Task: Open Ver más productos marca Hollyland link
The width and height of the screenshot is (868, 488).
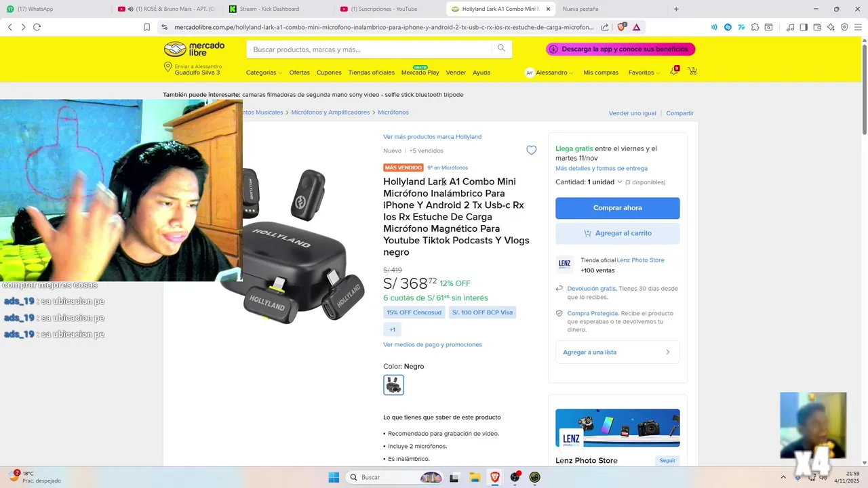Action: [x=432, y=137]
